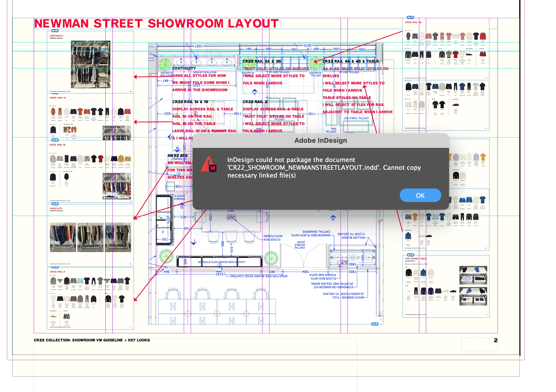Select the AW22 ATS rails photo frame
This screenshot has width=556, height=392.
(90, 237)
